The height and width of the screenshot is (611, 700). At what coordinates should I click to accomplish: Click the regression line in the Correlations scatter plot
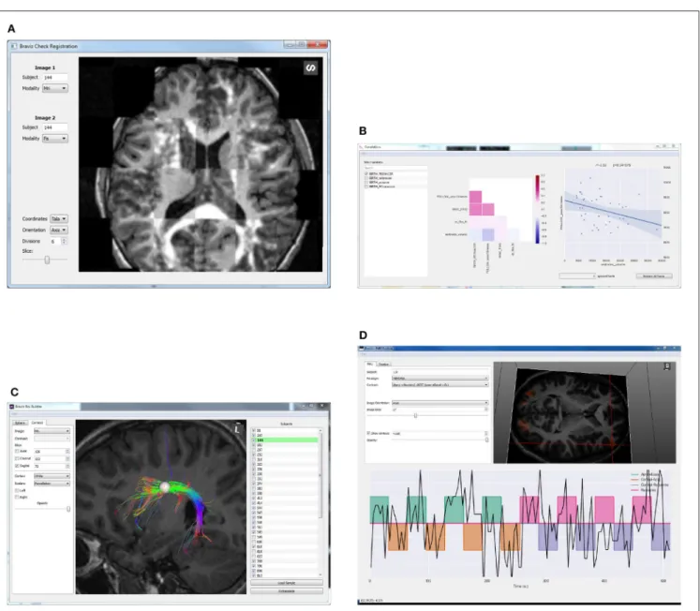click(613, 213)
